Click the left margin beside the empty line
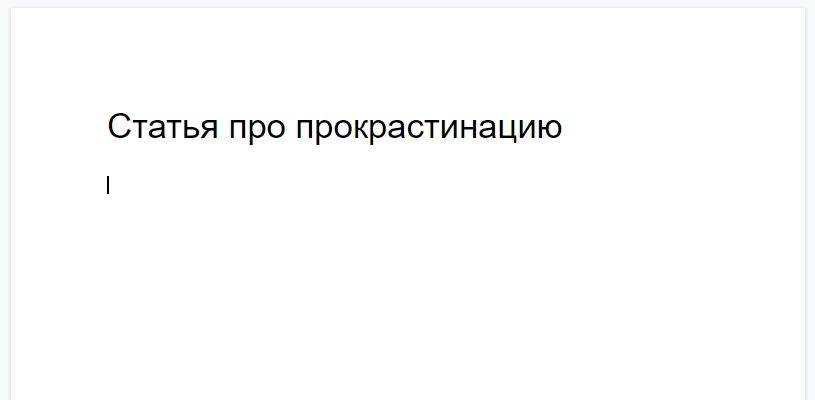 60,185
